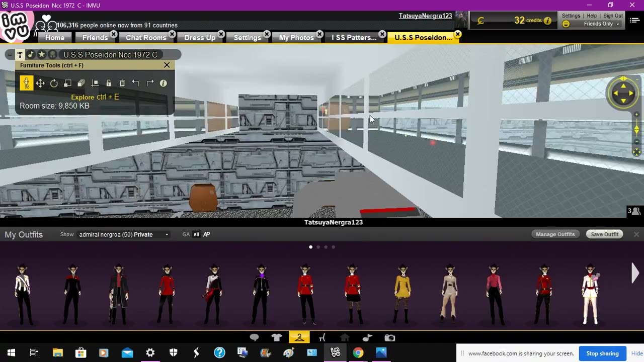Open Chrome from the Windows taskbar

pyautogui.click(x=358, y=352)
